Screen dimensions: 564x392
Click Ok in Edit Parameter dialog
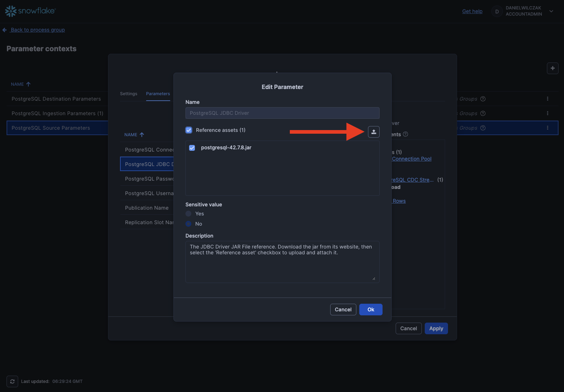coord(371,310)
